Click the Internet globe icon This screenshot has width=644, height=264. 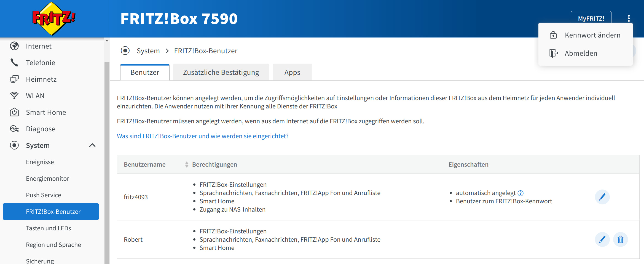(14, 46)
